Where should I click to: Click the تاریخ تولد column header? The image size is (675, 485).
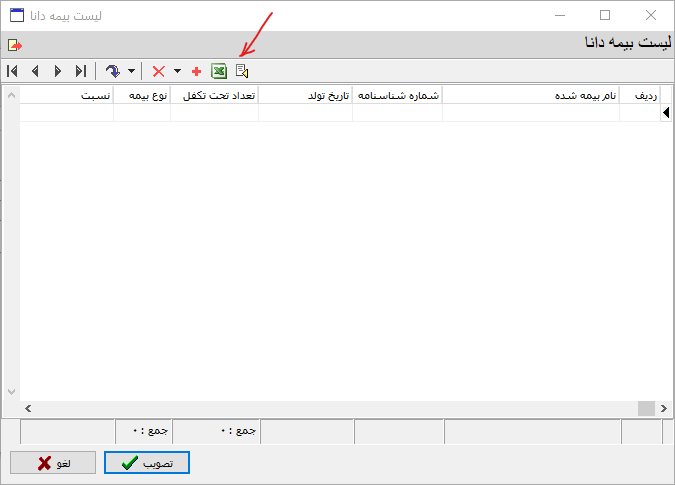(305, 95)
